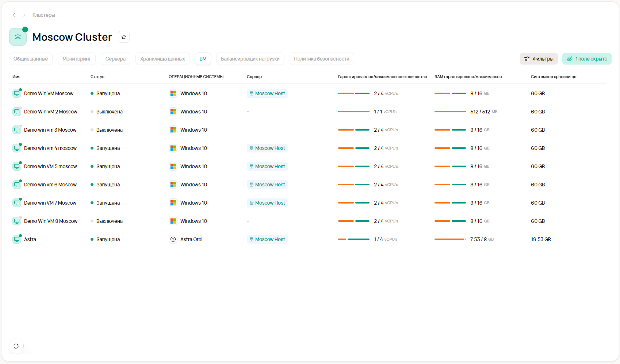Click the monitor icon for Demo Win VM 8 Moscow
Screen dimensions: 620x364
point(17,221)
